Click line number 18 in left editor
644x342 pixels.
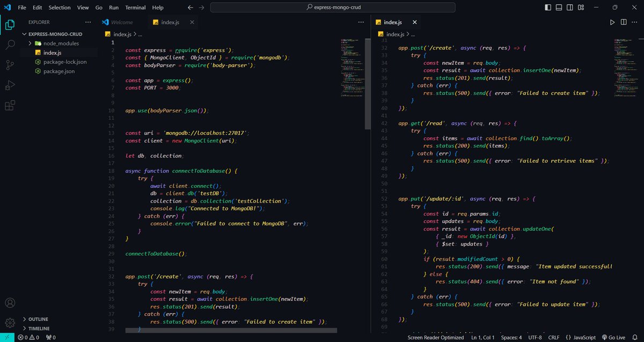pyautogui.click(x=112, y=171)
